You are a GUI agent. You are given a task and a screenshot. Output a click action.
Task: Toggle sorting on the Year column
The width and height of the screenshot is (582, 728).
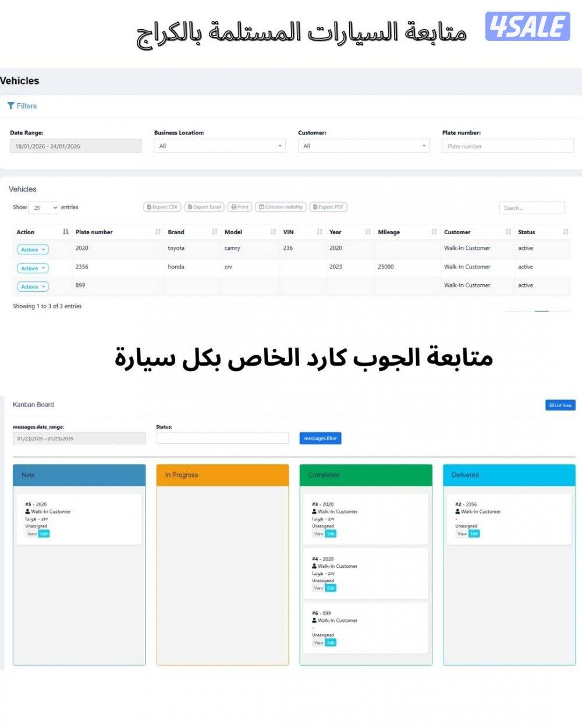(x=367, y=231)
